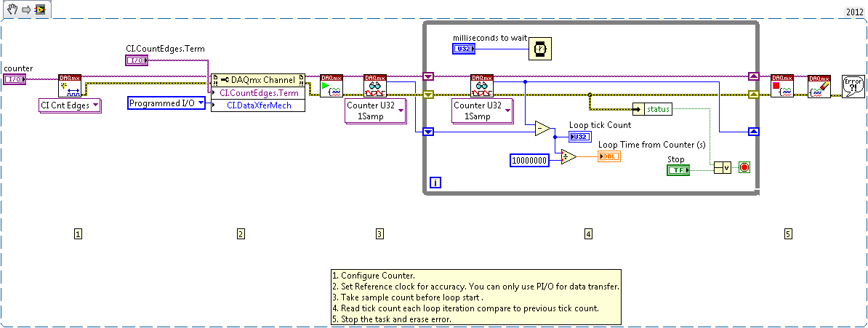Click the Simple Error Handler VI
Image resolution: width=868 pixels, height=328 pixels.
[853, 85]
